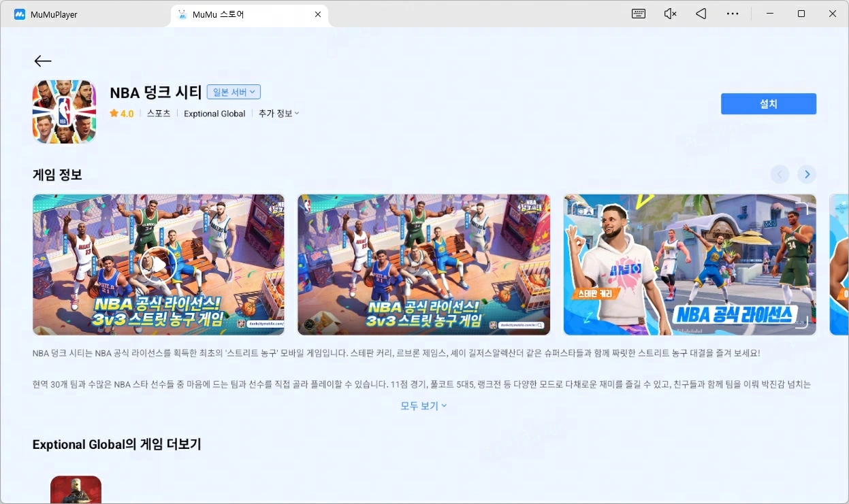
Task: Close the MuMu 스토어 tab
Action: [318, 14]
